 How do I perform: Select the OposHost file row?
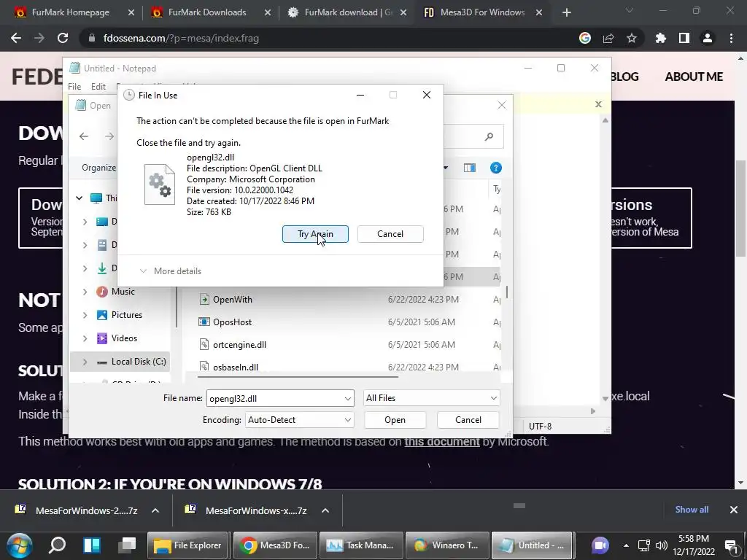349,322
